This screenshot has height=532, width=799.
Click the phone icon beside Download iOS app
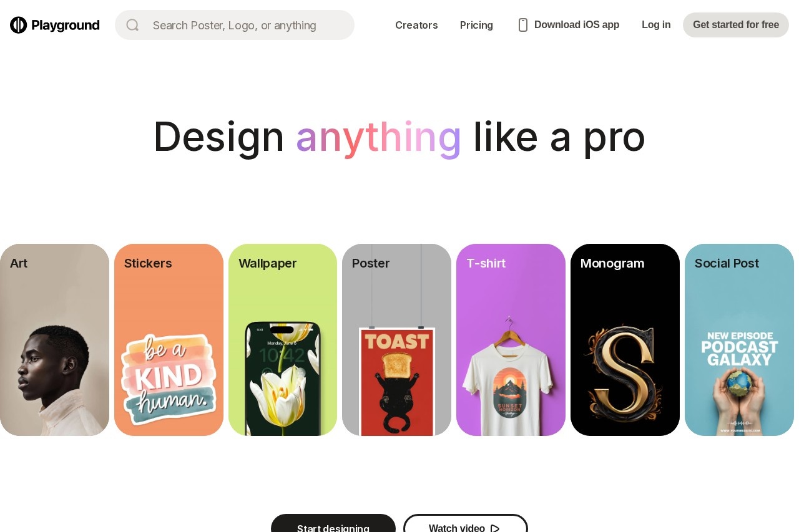(523, 25)
